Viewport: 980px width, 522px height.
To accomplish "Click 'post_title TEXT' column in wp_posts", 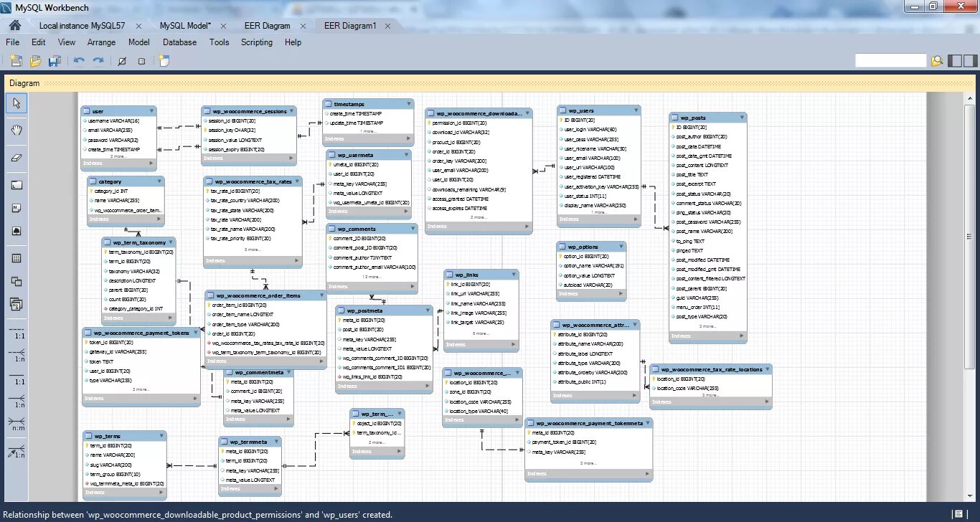I will coord(692,174).
